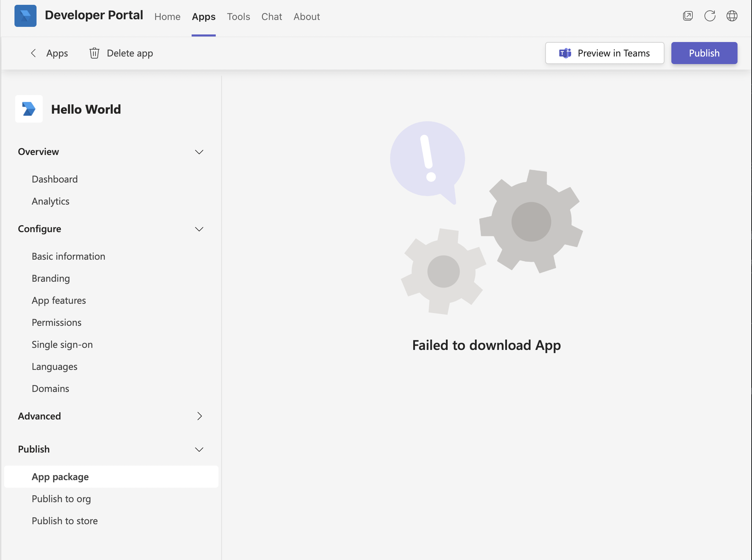Image resolution: width=752 pixels, height=560 pixels.
Task: Open the Single sign-on settings
Action: [x=62, y=344]
